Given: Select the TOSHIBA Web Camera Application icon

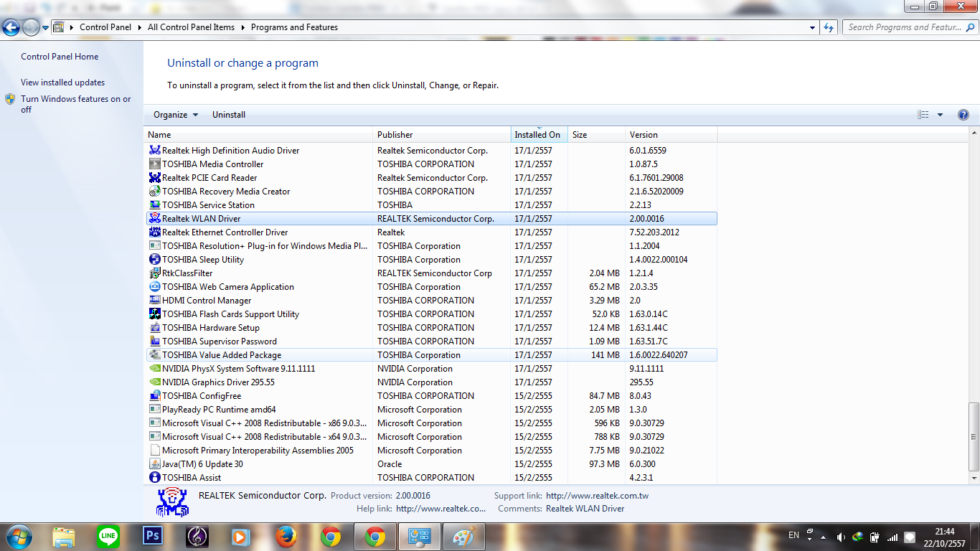Looking at the screenshot, I should click(154, 287).
